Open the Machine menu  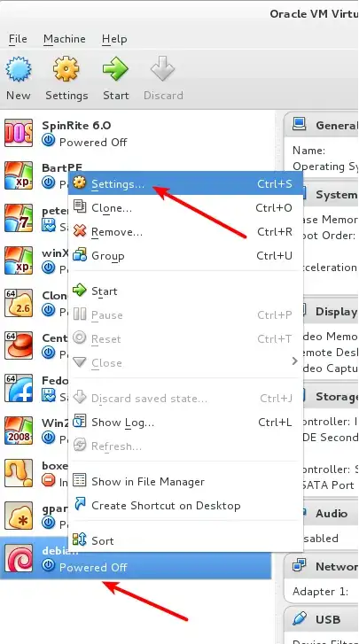pos(65,39)
